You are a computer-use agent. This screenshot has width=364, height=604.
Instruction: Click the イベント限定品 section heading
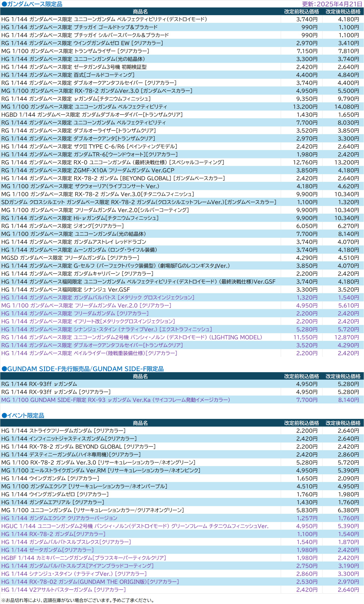(x=23, y=415)
